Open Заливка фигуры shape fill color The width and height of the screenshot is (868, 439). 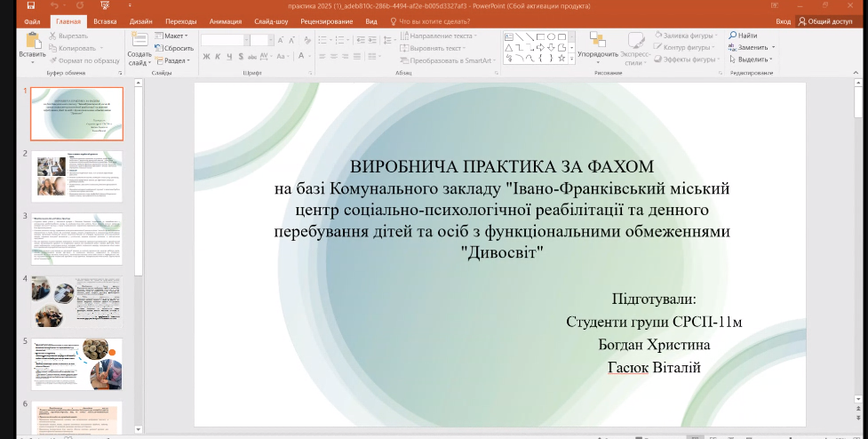pyautogui.click(x=685, y=36)
